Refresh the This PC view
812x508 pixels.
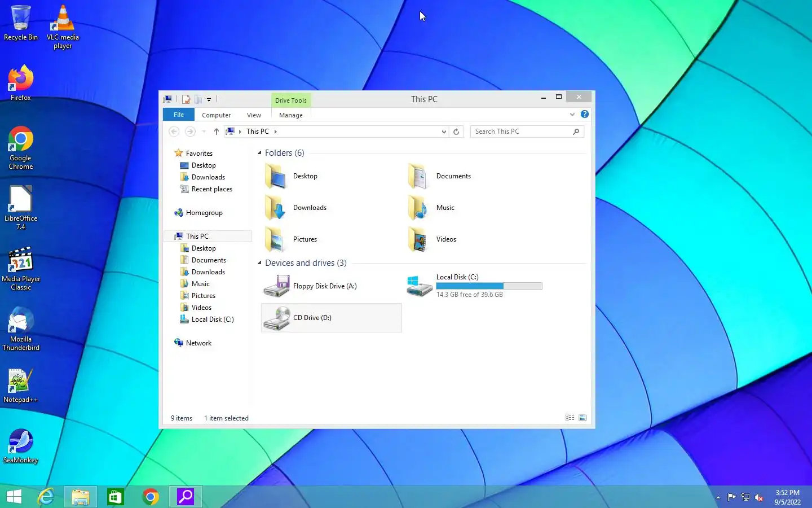456,132
